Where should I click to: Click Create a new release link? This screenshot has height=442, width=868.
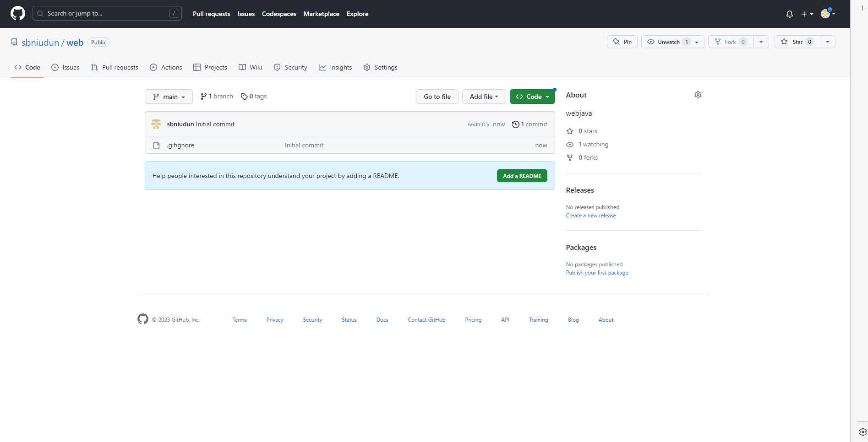[x=591, y=216]
